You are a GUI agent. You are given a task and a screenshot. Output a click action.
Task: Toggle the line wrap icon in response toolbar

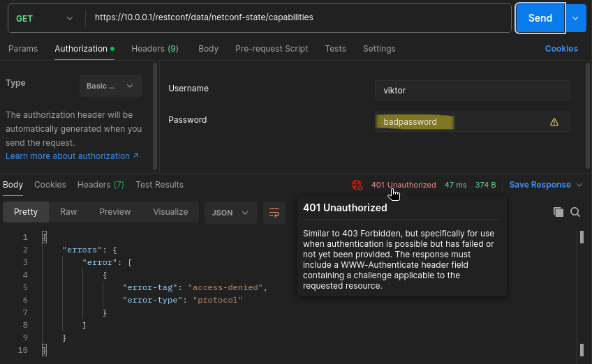pos(274,213)
